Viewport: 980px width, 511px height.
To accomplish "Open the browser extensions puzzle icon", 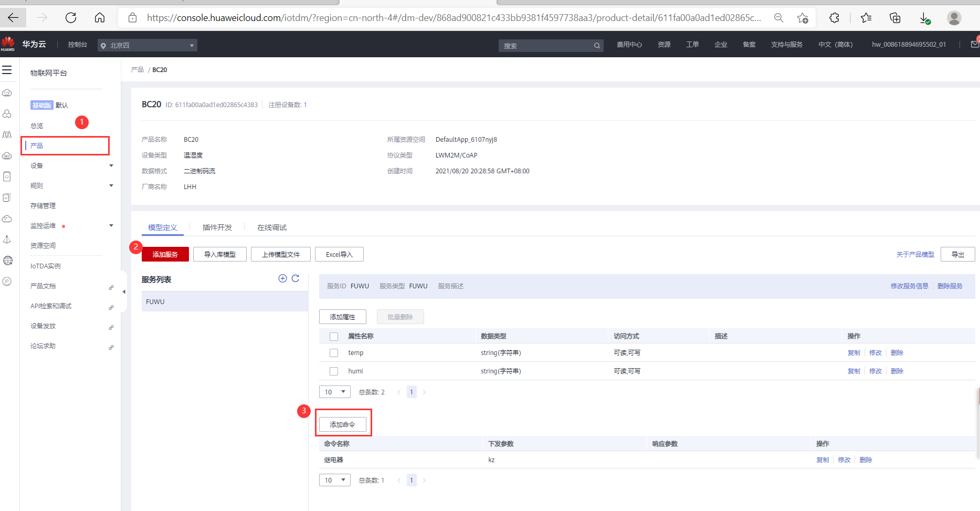I will [x=834, y=18].
